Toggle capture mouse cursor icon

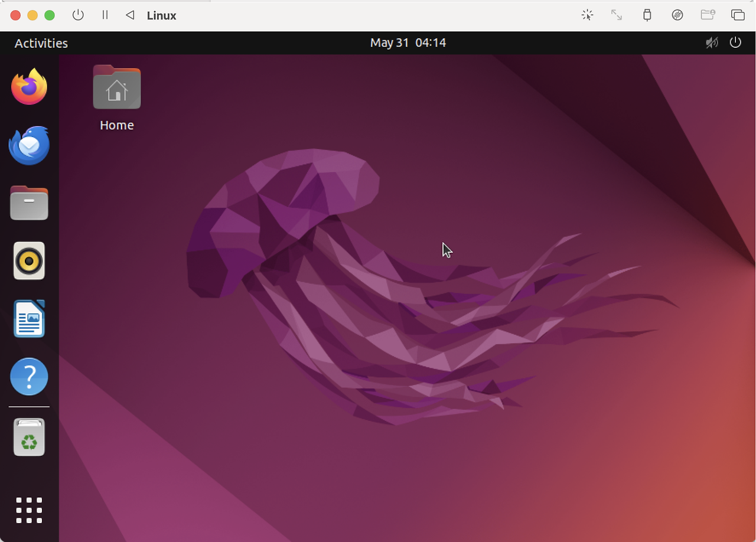[587, 15]
